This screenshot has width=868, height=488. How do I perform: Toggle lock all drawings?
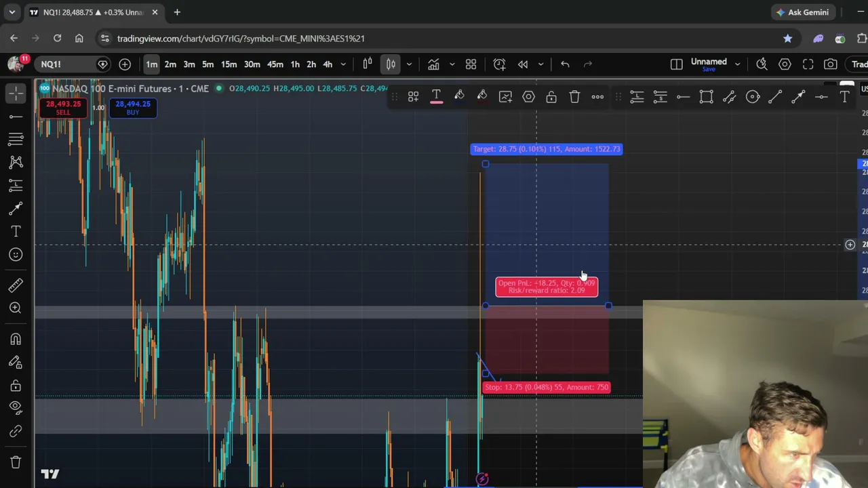pyautogui.click(x=16, y=385)
